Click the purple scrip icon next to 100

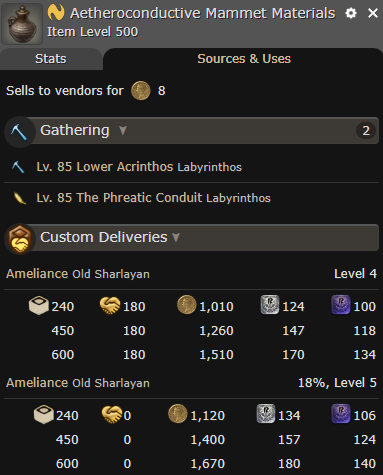(x=341, y=305)
